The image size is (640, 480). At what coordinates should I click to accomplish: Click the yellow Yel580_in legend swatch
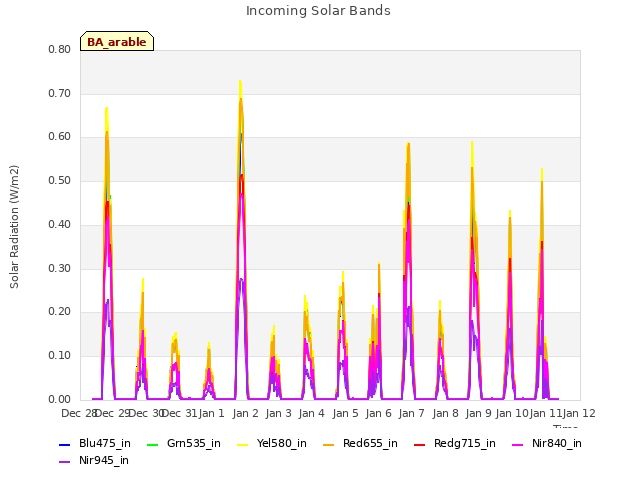242,444
